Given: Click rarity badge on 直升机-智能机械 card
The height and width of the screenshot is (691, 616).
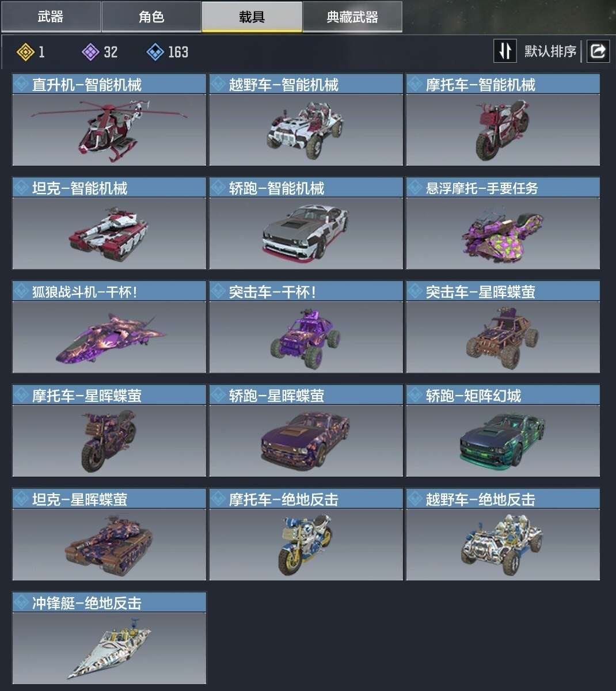Looking at the screenshot, I should pos(22,85).
